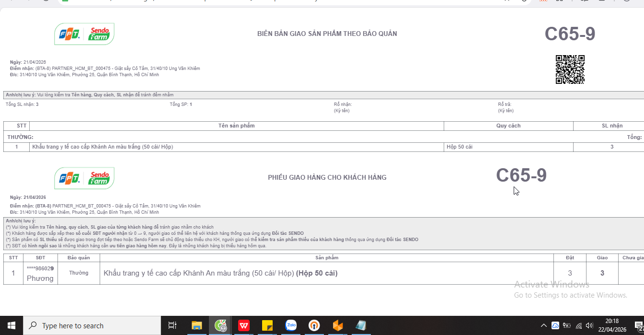Launch File Explorer from the taskbar
Viewport: 644px width, 335px height.
pyautogui.click(x=196, y=326)
